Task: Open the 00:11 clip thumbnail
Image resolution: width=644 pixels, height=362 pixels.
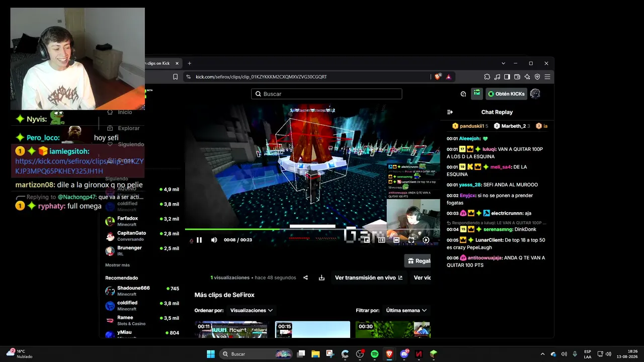Action: (232, 330)
